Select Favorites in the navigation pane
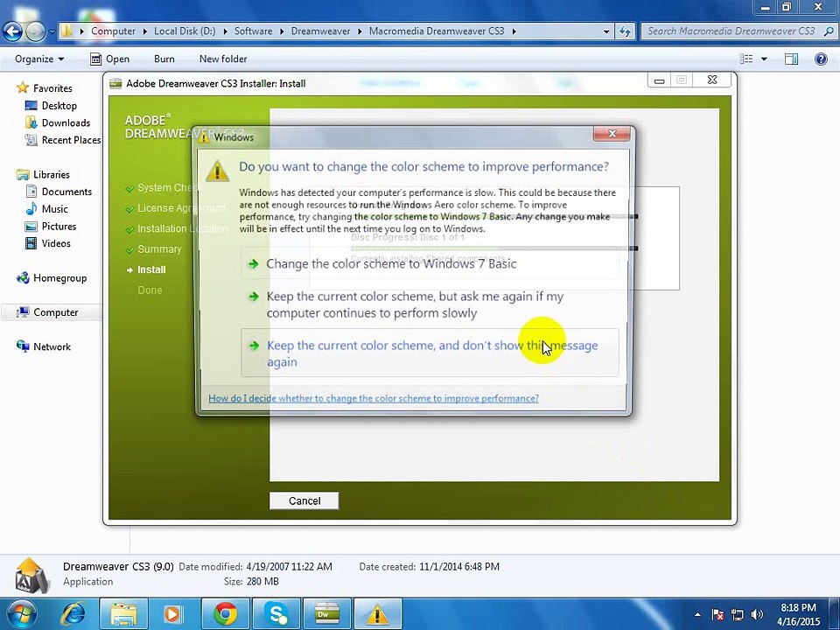Image resolution: width=840 pixels, height=630 pixels. pyautogui.click(x=52, y=87)
